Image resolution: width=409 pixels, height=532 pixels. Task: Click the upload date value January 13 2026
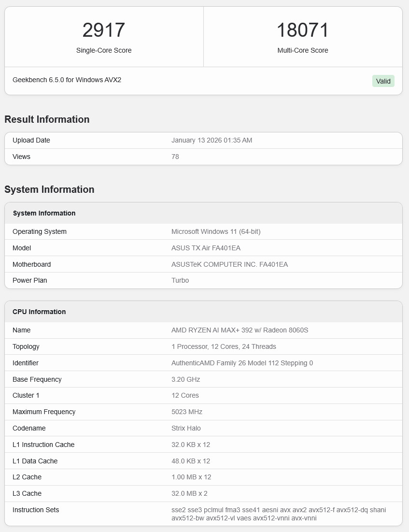[x=212, y=140]
